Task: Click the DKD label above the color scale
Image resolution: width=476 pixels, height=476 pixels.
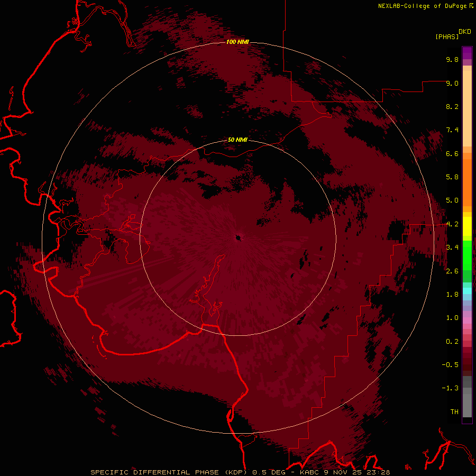Action: pos(465,31)
